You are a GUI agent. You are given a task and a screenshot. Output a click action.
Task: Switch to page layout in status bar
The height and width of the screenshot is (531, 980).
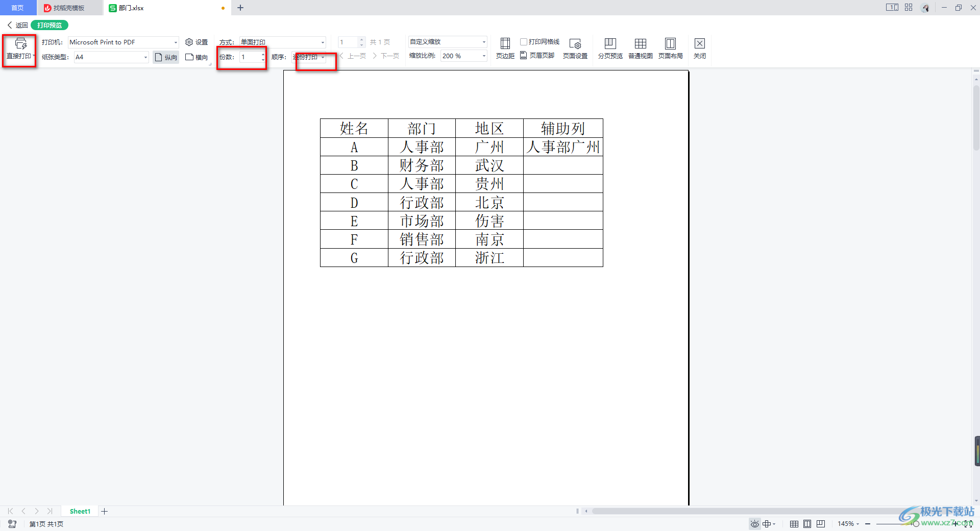[807, 524]
